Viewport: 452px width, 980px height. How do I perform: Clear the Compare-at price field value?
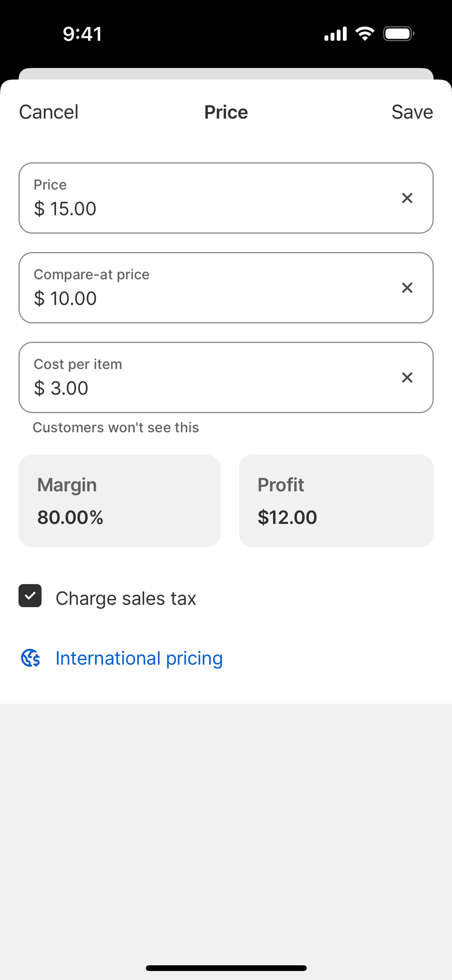(407, 288)
